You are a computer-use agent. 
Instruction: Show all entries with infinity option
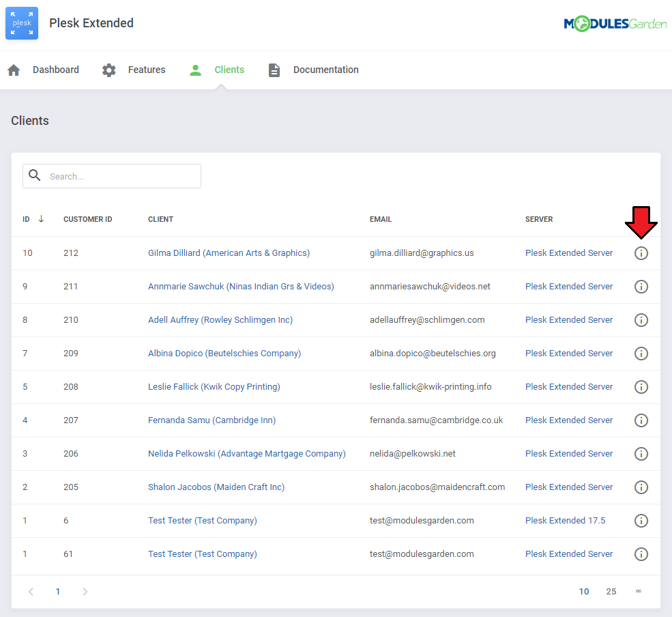pos(639,591)
